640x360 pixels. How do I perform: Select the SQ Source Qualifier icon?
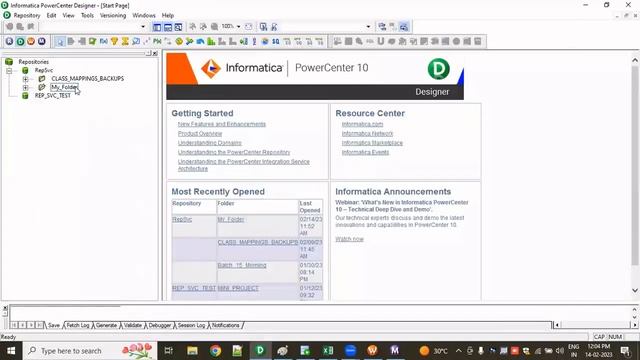(276, 41)
